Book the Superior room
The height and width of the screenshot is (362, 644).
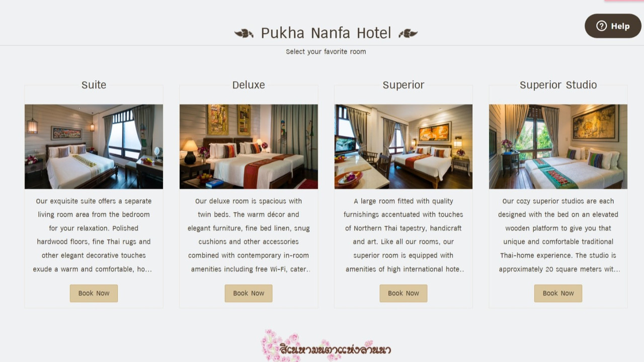404,293
